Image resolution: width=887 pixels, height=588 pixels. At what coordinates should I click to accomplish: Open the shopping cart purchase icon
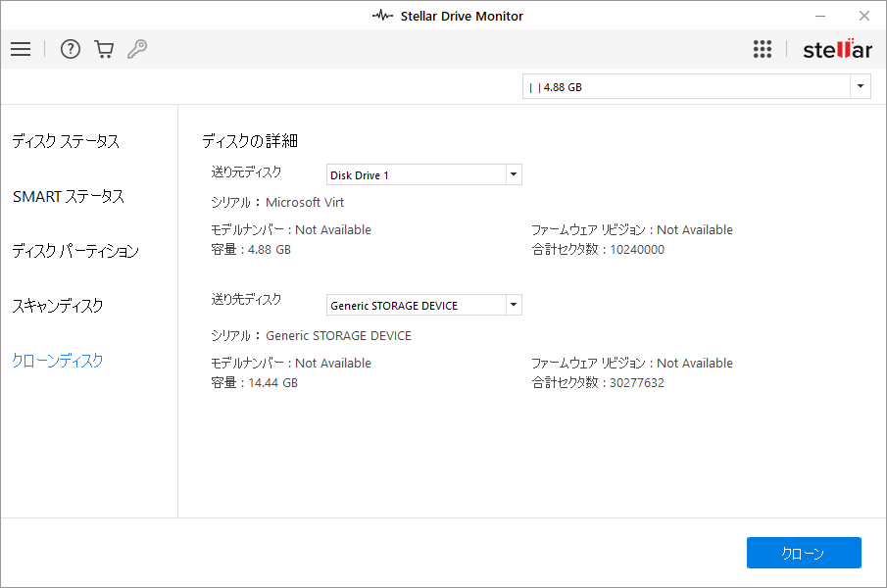click(104, 49)
